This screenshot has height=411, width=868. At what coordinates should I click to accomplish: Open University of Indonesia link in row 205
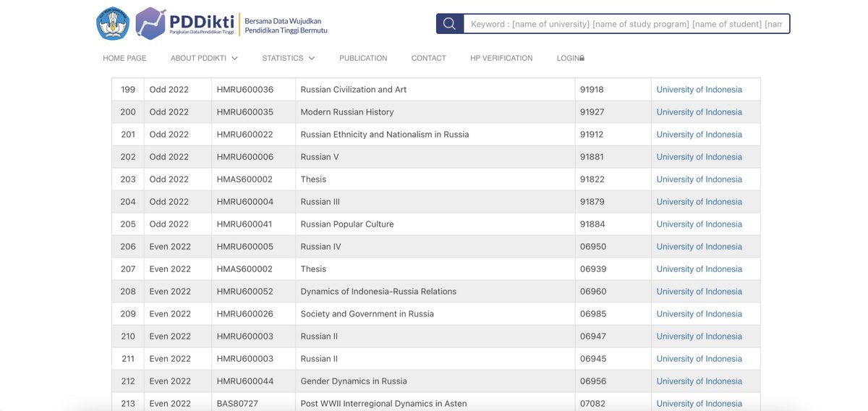[x=699, y=224]
